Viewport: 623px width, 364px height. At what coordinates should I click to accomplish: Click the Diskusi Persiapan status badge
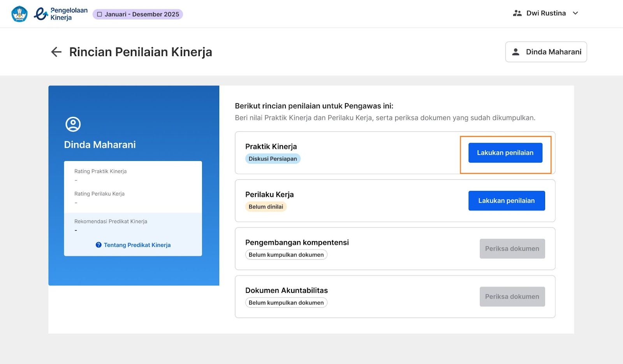pos(273,159)
